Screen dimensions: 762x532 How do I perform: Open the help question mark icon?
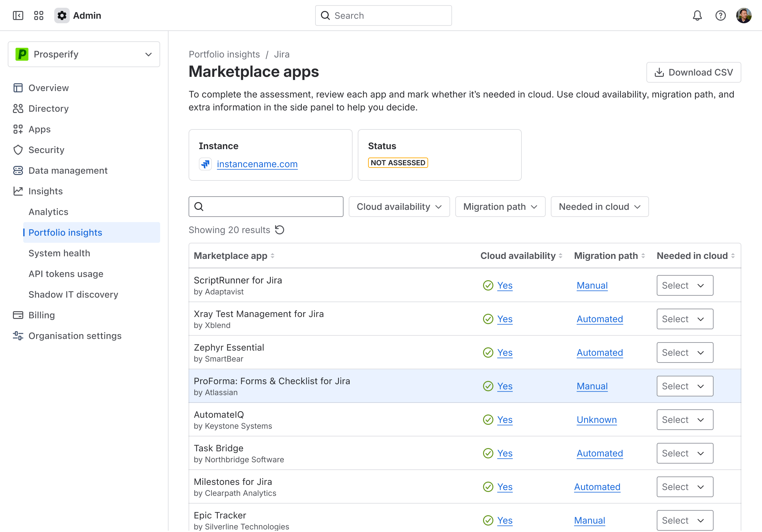(x=721, y=15)
